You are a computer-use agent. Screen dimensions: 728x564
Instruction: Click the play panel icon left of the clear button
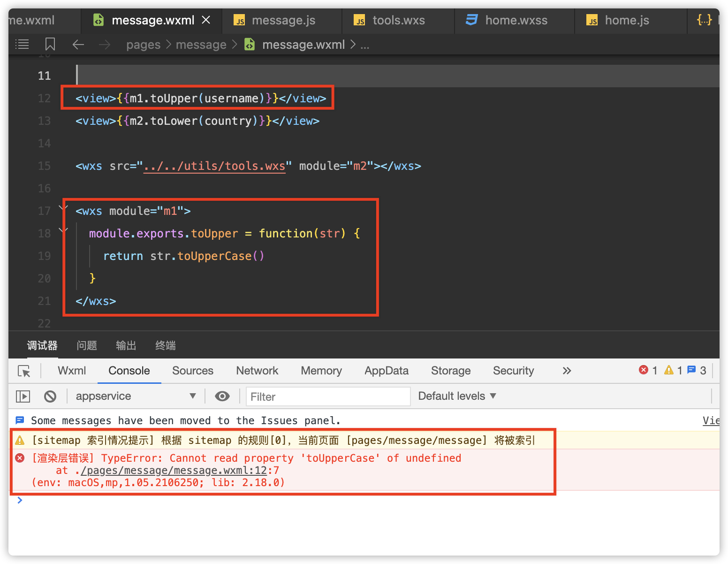(23, 396)
